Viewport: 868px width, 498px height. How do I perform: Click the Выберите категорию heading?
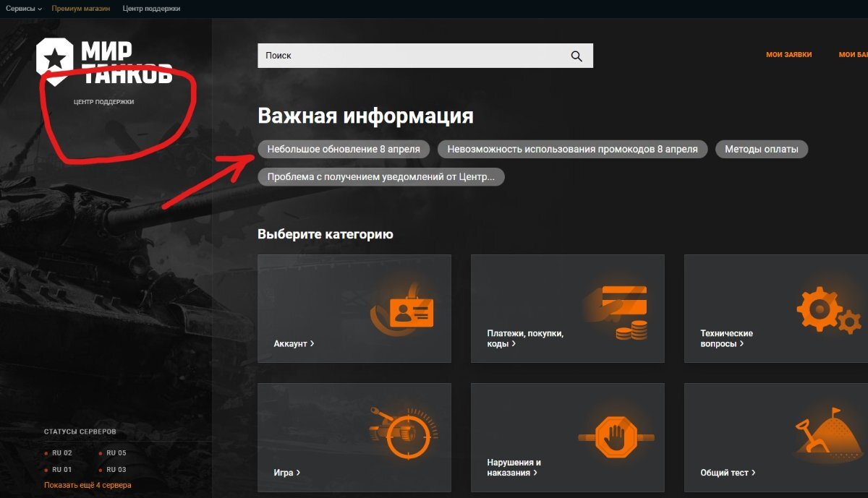tap(325, 234)
